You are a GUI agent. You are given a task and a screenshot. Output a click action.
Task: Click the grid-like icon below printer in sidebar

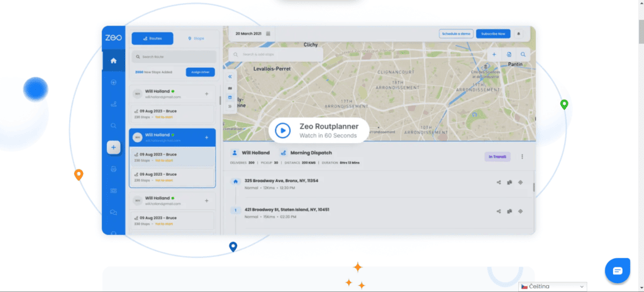[x=113, y=191]
